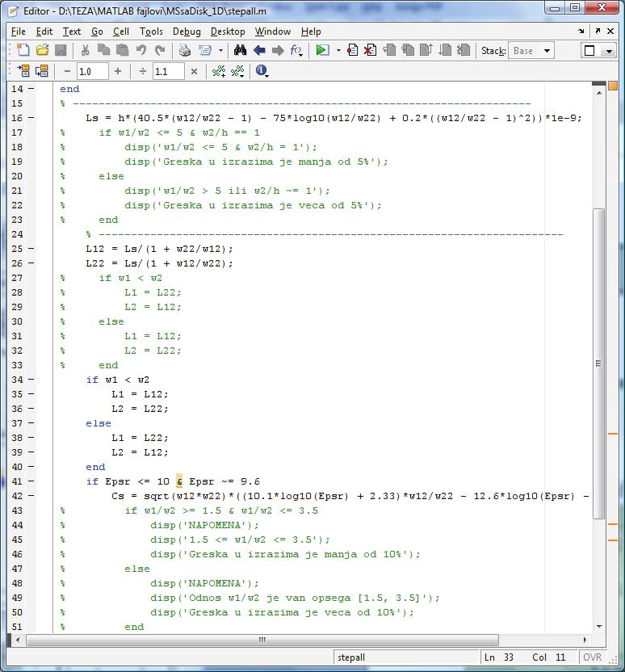Open the Window menu
Screen dimensions: 625x672
[x=272, y=31]
